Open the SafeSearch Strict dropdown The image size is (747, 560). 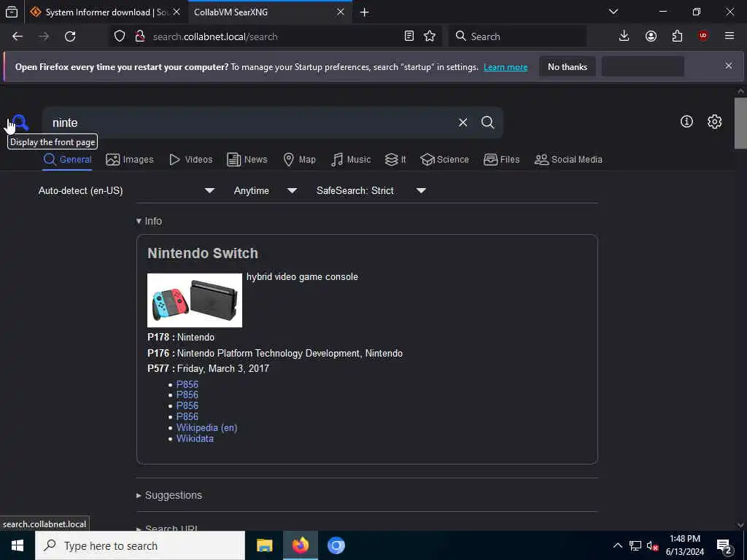[371, 191]
